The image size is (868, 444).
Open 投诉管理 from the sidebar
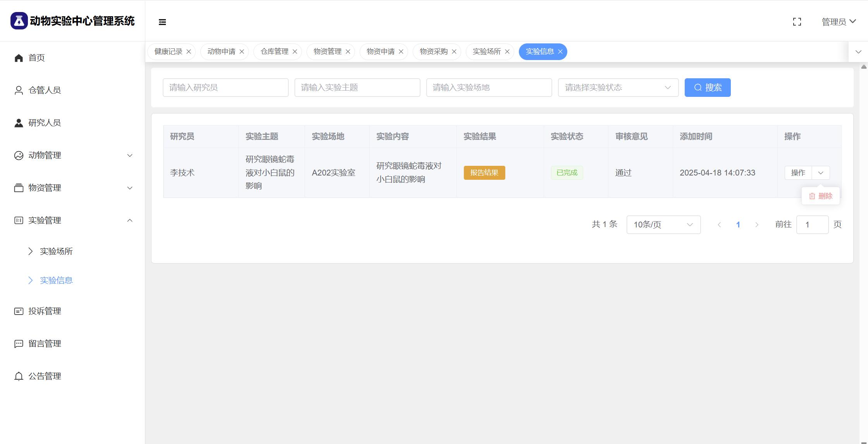click(44, 311)
